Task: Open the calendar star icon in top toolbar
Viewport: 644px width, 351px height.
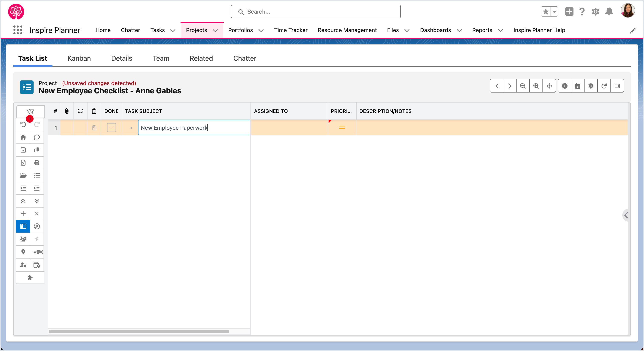Action: pos(578,86)
